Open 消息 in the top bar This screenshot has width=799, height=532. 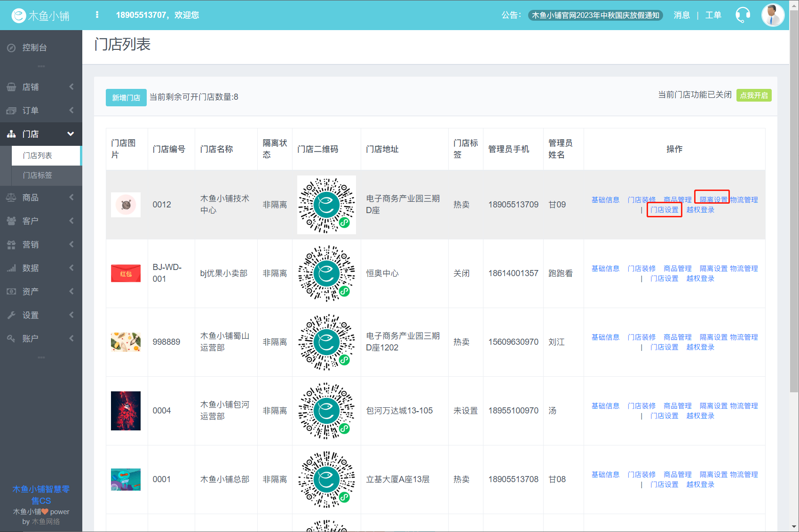tap(681, 15)
